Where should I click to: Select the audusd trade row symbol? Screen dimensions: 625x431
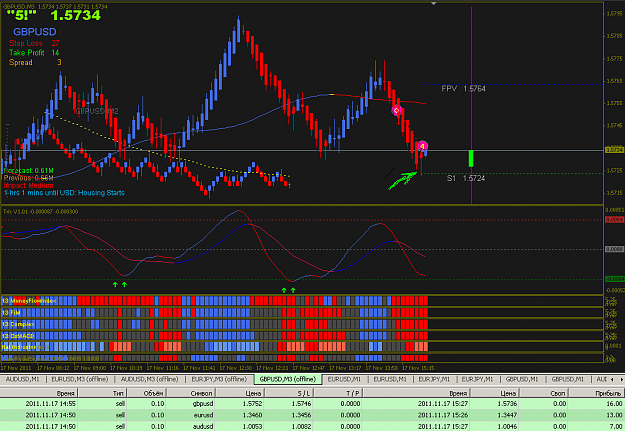(x=203, y=426)
